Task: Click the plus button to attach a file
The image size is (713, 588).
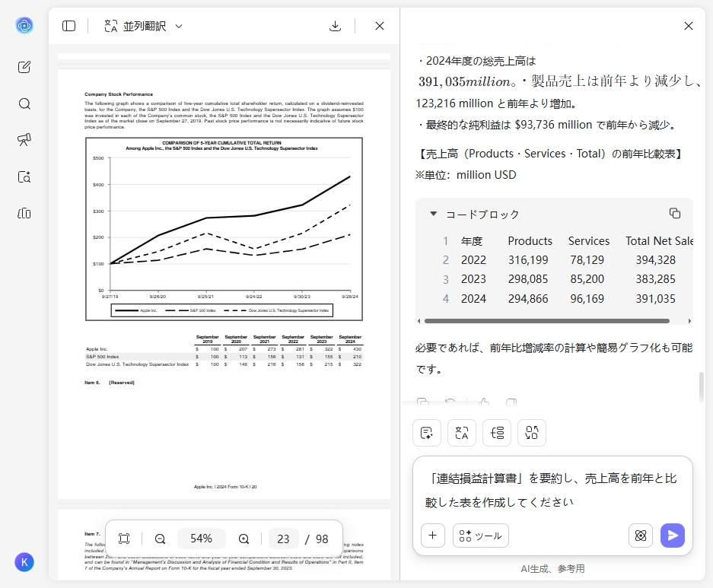Action: [432, 536]
